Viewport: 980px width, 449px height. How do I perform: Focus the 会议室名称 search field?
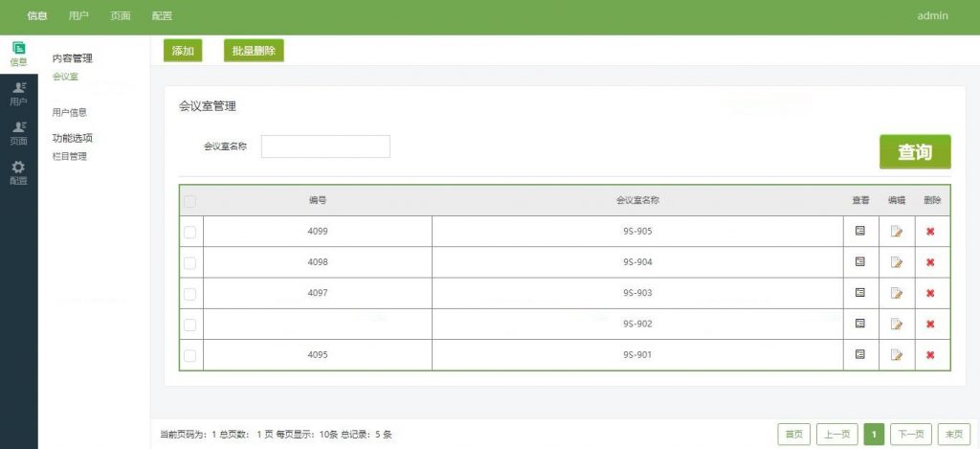325,146
